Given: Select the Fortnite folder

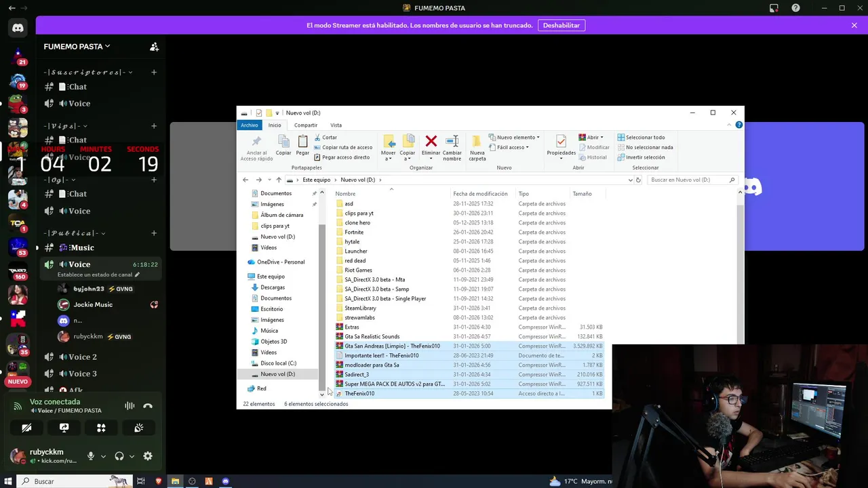Looking at the screenshot, I should coord(354,232).
